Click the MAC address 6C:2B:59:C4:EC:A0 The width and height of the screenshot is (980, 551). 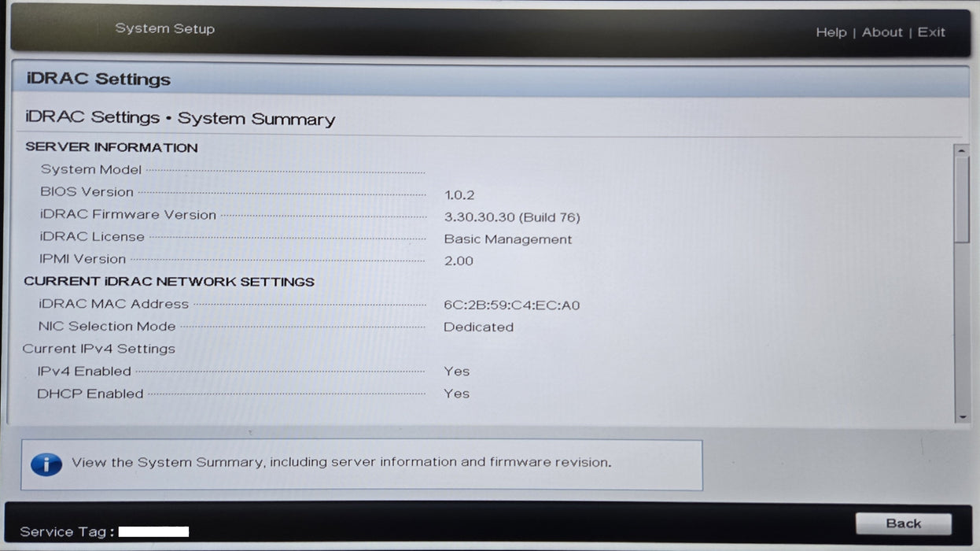pyautogui.click(x=511, y=305)
